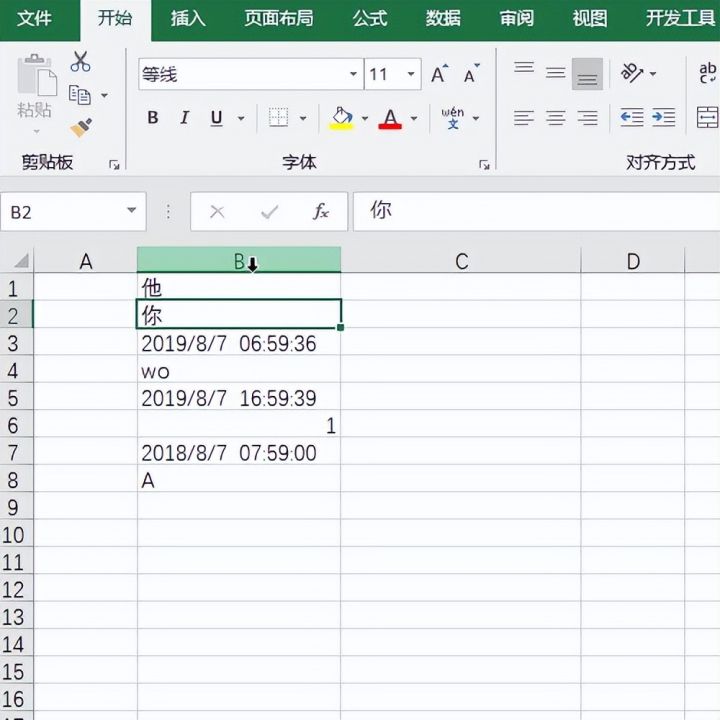The width and height of the screenshot is (720, 720).
Task: Align text left in cell
Action: pyautogui.click(x=524, y=118)
